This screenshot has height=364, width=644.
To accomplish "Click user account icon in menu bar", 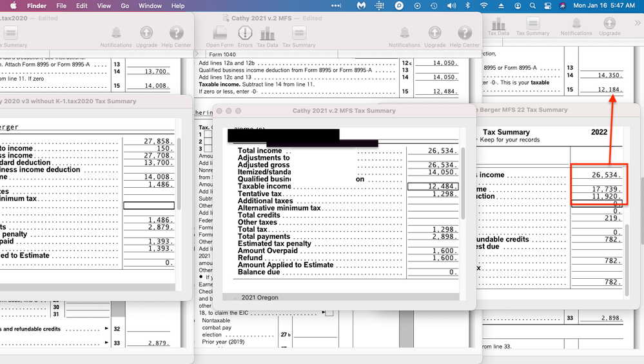I will point(518,6).
